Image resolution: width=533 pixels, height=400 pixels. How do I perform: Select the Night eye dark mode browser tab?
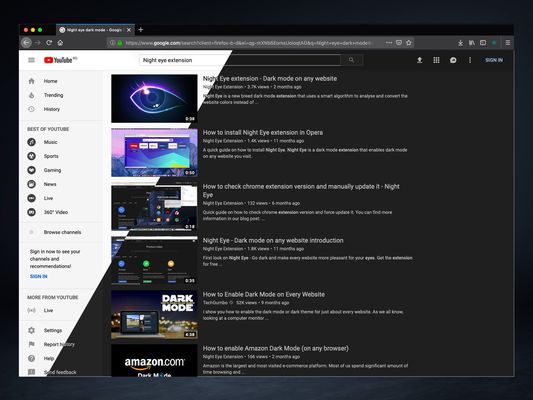click(x=95, y=30)
